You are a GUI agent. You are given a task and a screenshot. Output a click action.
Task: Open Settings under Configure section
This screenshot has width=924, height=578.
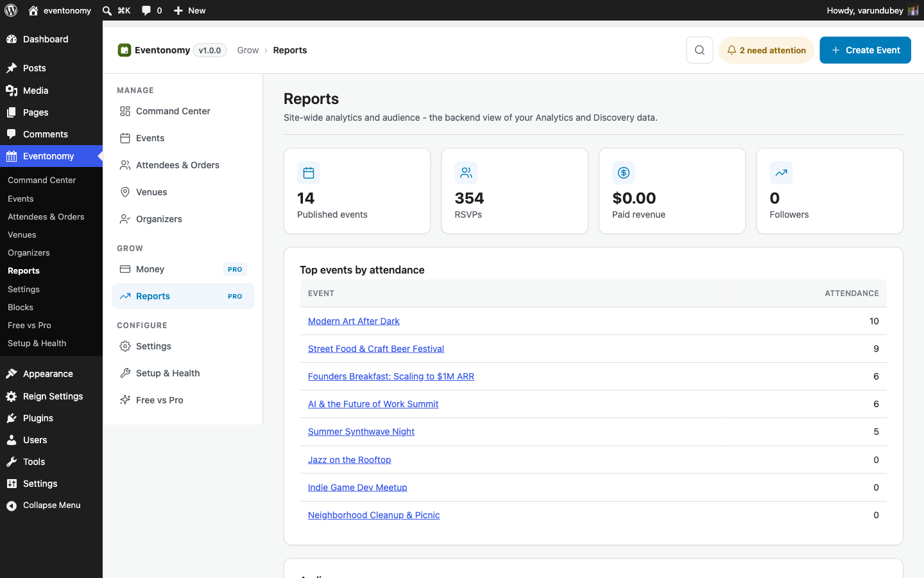[x=183, y=346]
